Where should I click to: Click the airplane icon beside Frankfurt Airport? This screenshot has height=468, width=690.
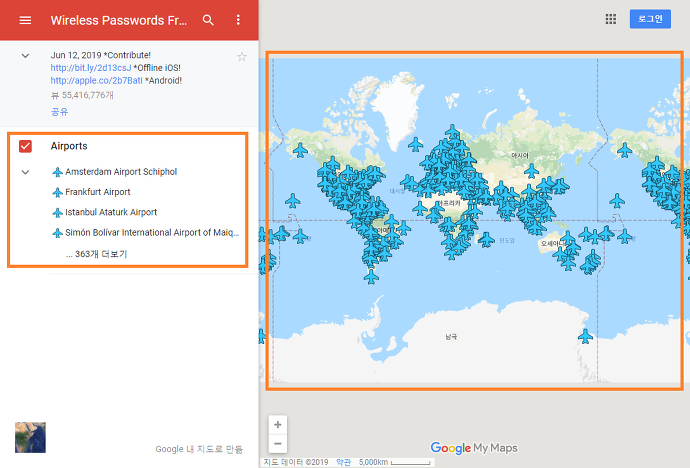tap(57, 192)
